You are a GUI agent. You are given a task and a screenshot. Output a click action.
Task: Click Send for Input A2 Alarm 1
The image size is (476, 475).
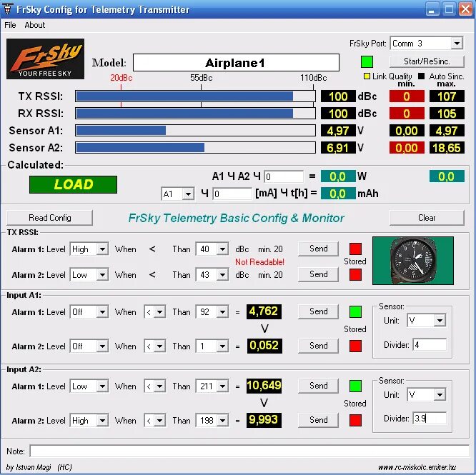tap(318, 386)
